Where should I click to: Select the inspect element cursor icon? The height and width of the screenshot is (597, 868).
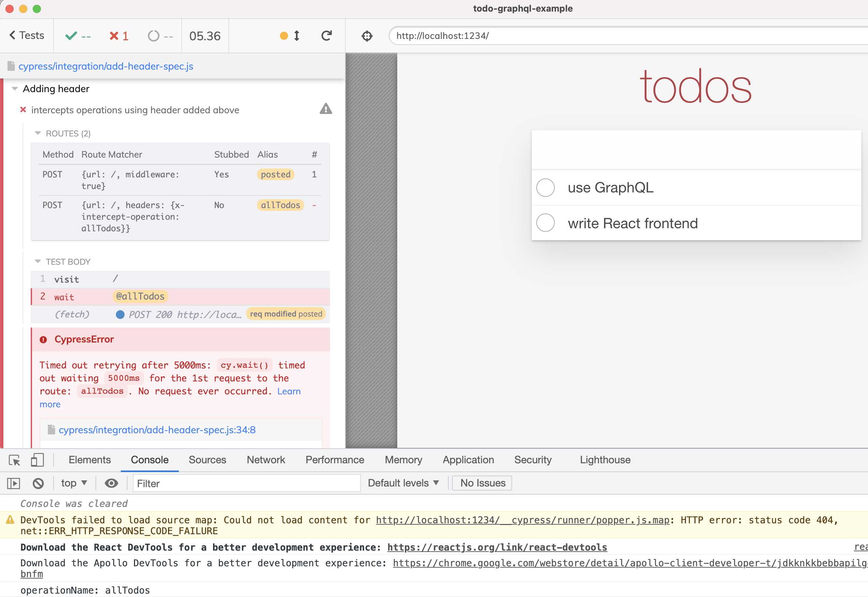pyautogui.click(x=14, y=460)
